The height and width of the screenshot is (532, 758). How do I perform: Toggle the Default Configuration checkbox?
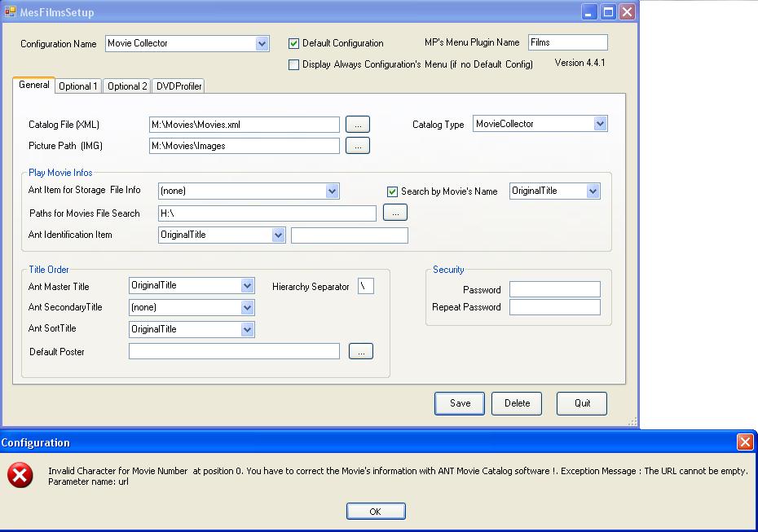tap(294, 43)
